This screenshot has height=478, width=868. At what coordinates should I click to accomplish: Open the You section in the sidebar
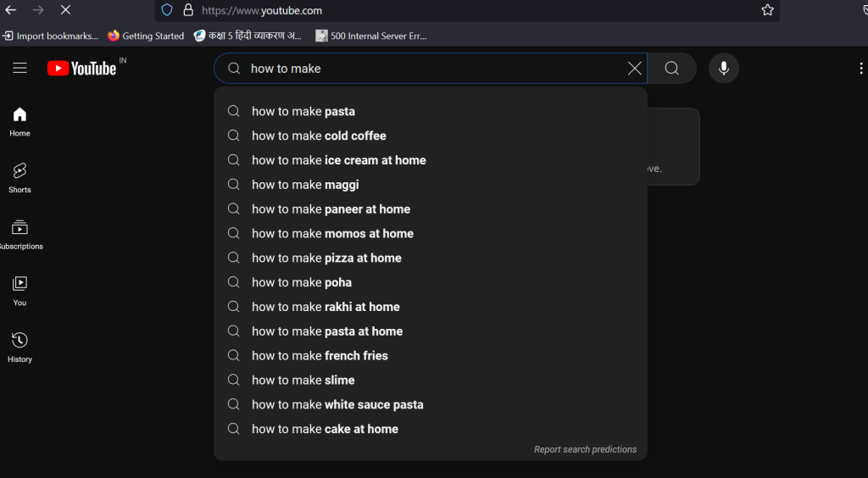[x=20, y=291]
